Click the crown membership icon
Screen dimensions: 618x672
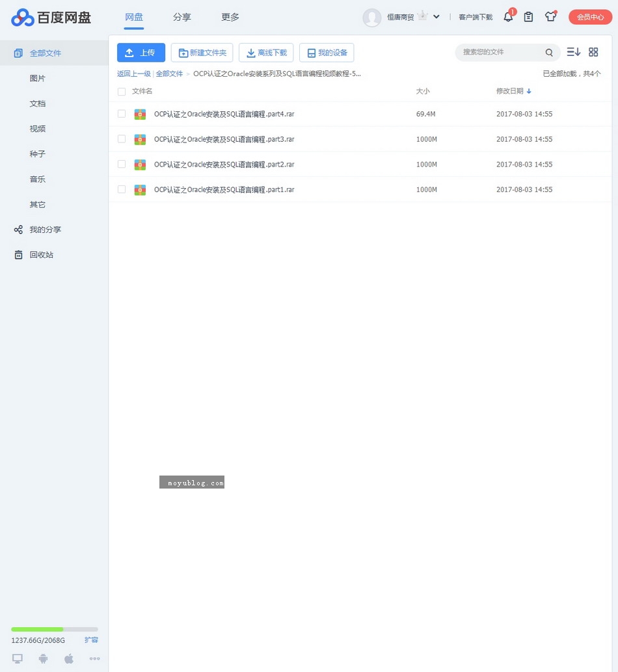423,16
